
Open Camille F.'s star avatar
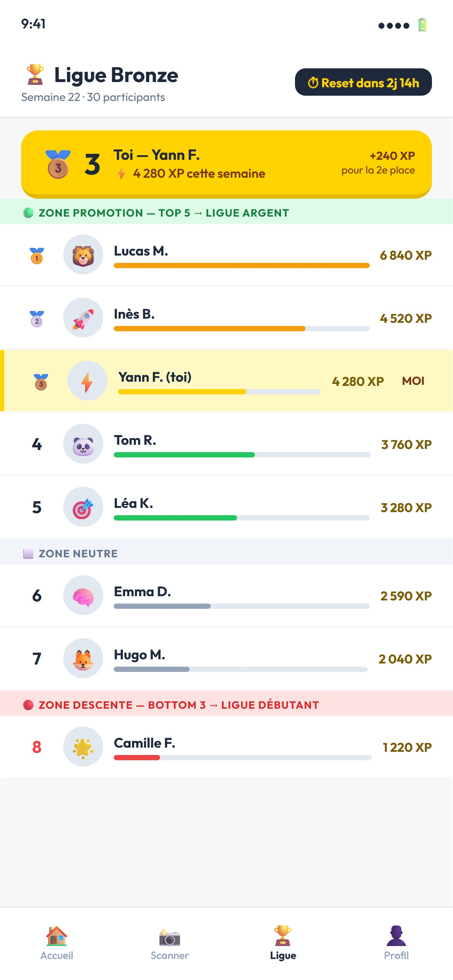(83, 747)
